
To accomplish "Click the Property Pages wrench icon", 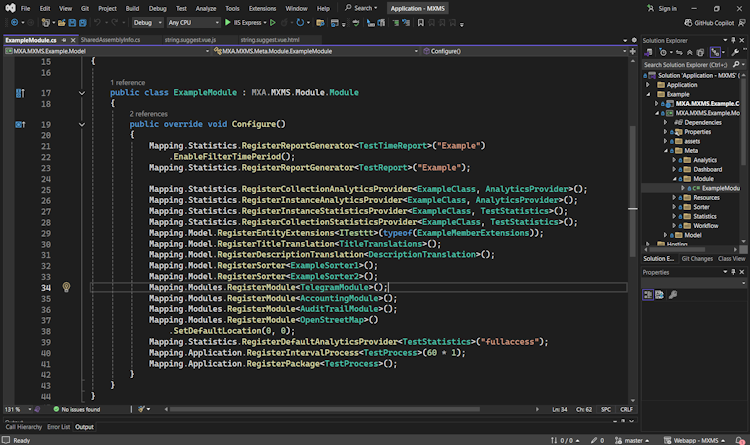I will point(673,295).
